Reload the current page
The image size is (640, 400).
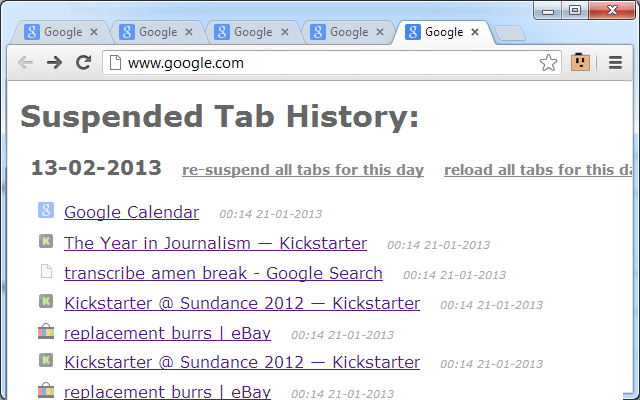(x=84, y=62)
